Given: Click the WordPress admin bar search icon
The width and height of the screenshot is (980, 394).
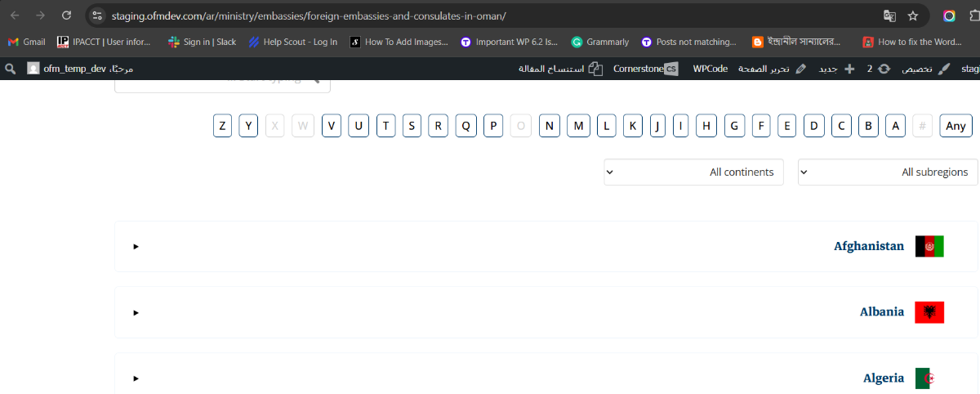Looking at the screenshot, I should 10,69.
